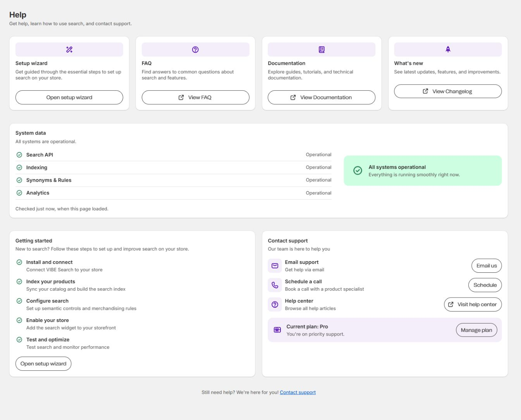
Task: Click the Help page title
Action: pyautogui.click(x=18, y=15)
